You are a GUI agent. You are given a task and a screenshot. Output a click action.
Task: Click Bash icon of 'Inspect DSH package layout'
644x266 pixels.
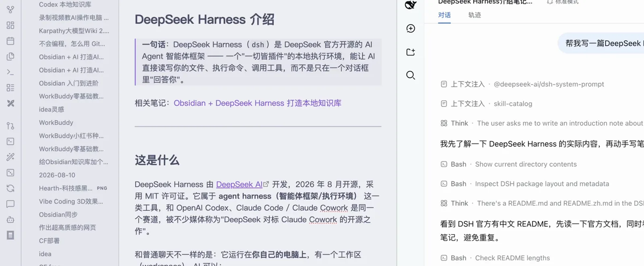click(444, 184)
